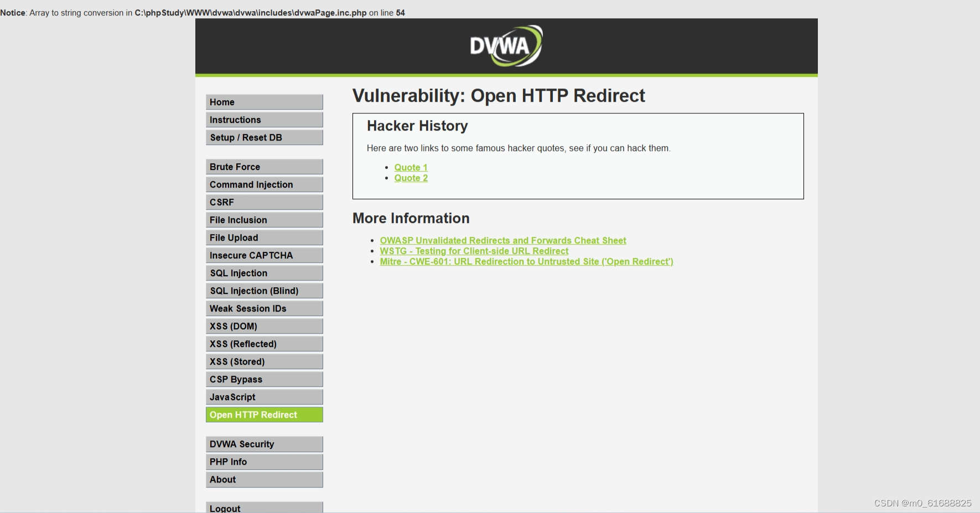Viewport: 980px width, 513px height.
Task: Open the Instructions page
Action: (264, 120)
